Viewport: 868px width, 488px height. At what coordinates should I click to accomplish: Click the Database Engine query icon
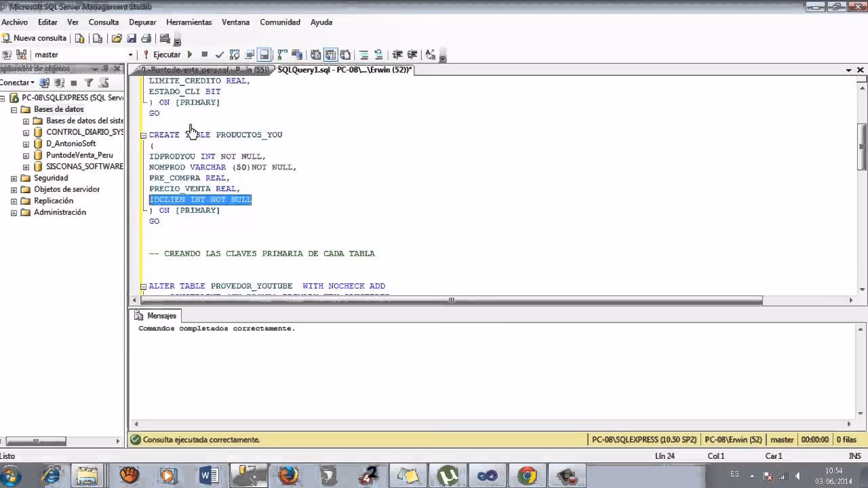(80, 39)
